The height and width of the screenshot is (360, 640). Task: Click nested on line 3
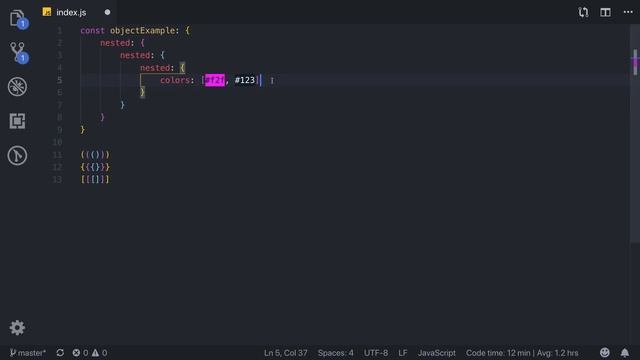point(135,55)
